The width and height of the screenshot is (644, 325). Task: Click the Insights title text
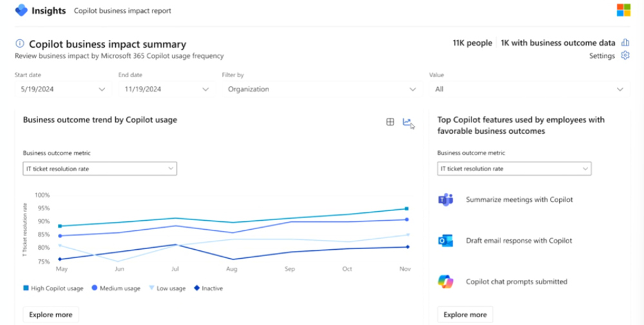[48, 11]
